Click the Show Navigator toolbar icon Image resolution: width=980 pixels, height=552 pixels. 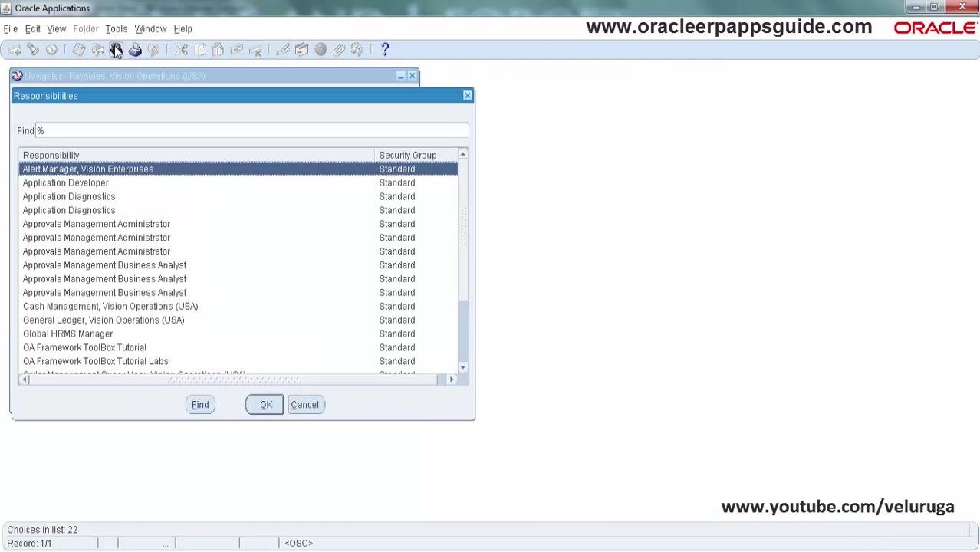51,50
